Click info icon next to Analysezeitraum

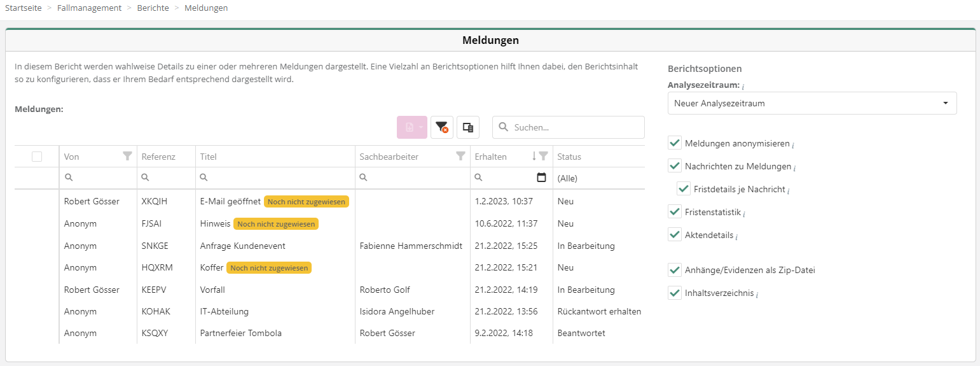click(x=743, y=86)
